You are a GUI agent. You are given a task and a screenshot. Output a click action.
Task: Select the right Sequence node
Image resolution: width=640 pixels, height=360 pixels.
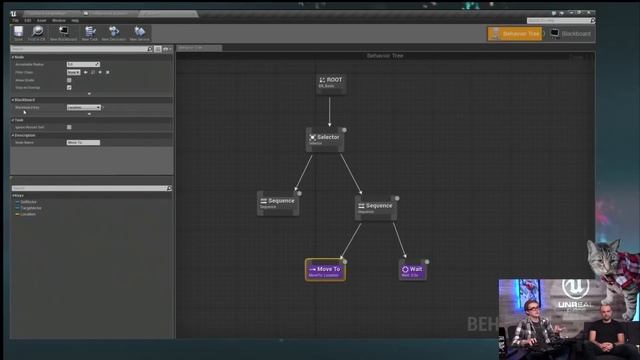pos(376,208)
